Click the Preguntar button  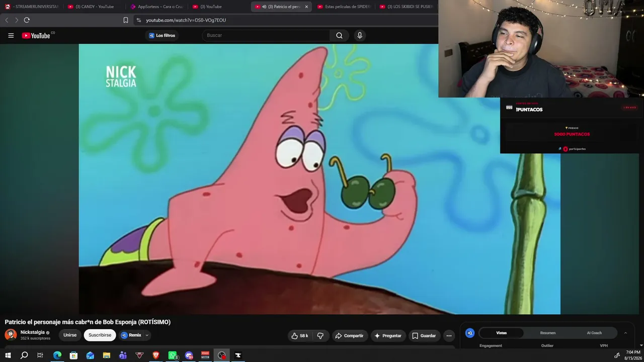(x=388, y=336)
